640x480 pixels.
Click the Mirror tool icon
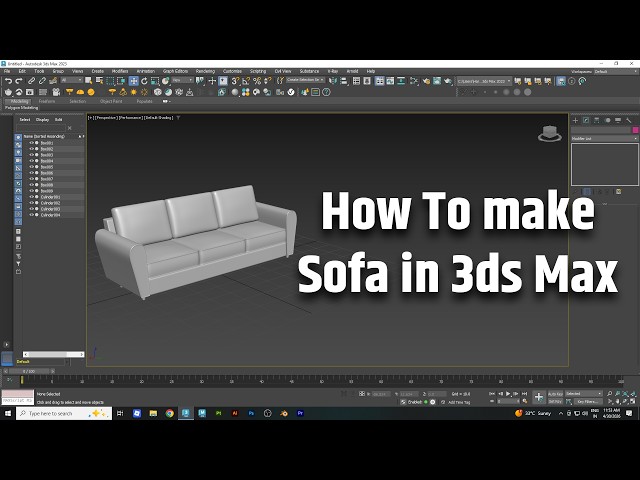tap(333, 81)
